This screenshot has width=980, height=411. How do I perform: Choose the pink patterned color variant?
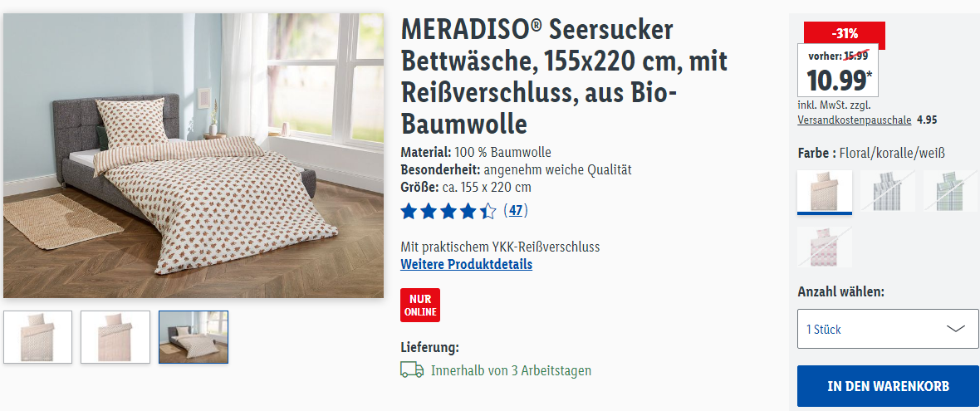(825, 247)
